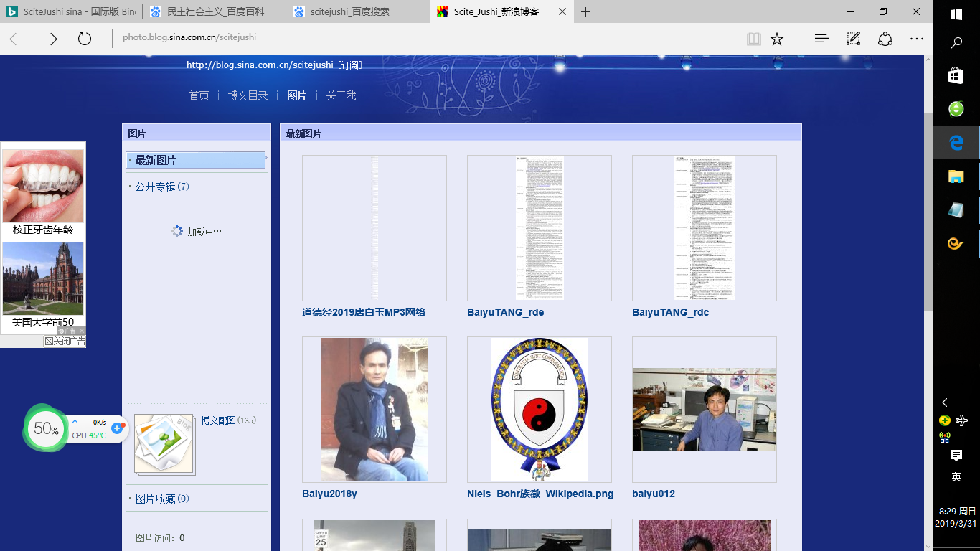Open Edge's More (…) settings menu

click(917, 39)
